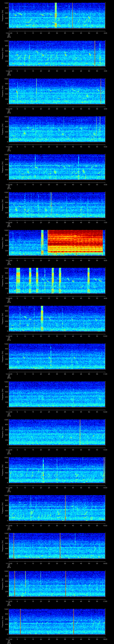
Task: Click the vertical line at 44 s in 14:12 panel
Action: tap(80, 432)
